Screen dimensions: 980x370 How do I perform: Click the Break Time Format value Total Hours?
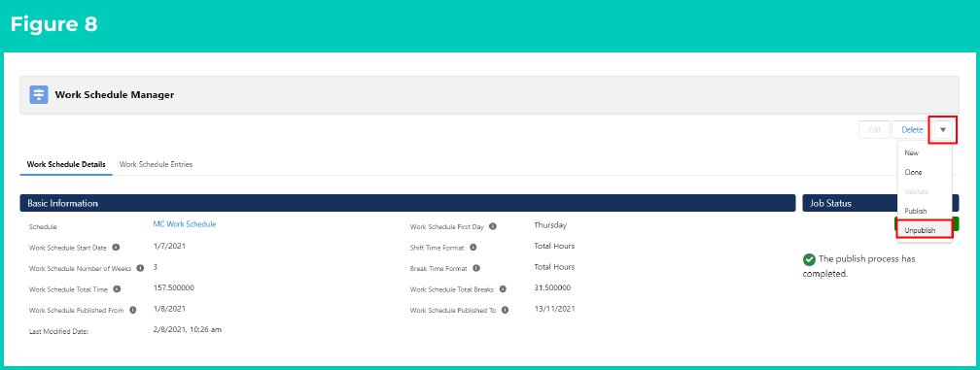(554, 266)
